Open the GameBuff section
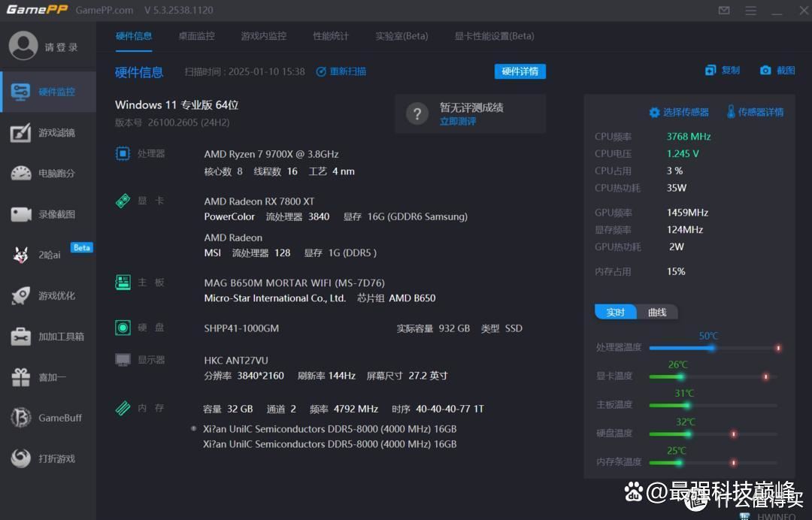The image size is (812, 520). click(x=48, y=418)
